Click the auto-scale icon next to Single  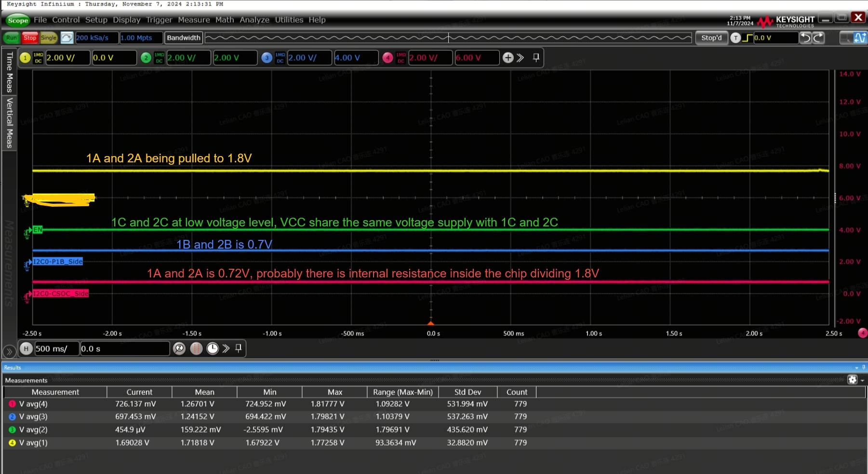[67, 38]
